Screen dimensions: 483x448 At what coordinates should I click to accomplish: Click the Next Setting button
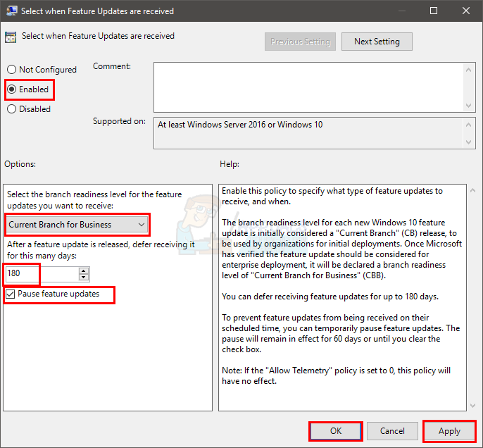tap(377, 42)
